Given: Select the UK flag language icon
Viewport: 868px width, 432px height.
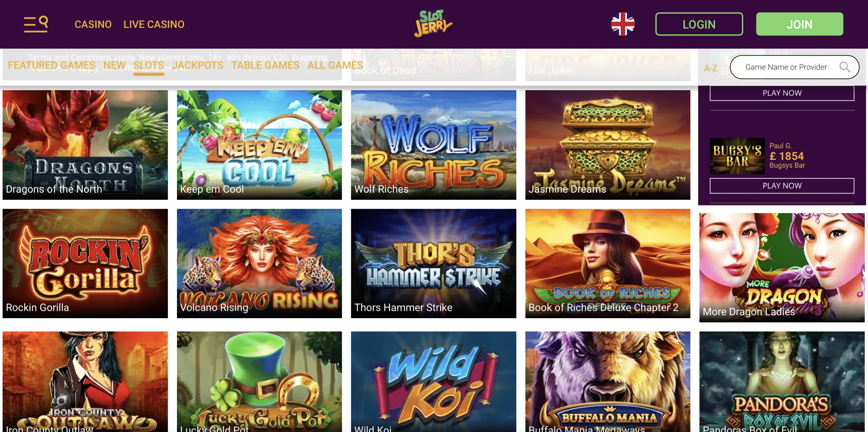Looking at the screenshot, I should [623, 24].
